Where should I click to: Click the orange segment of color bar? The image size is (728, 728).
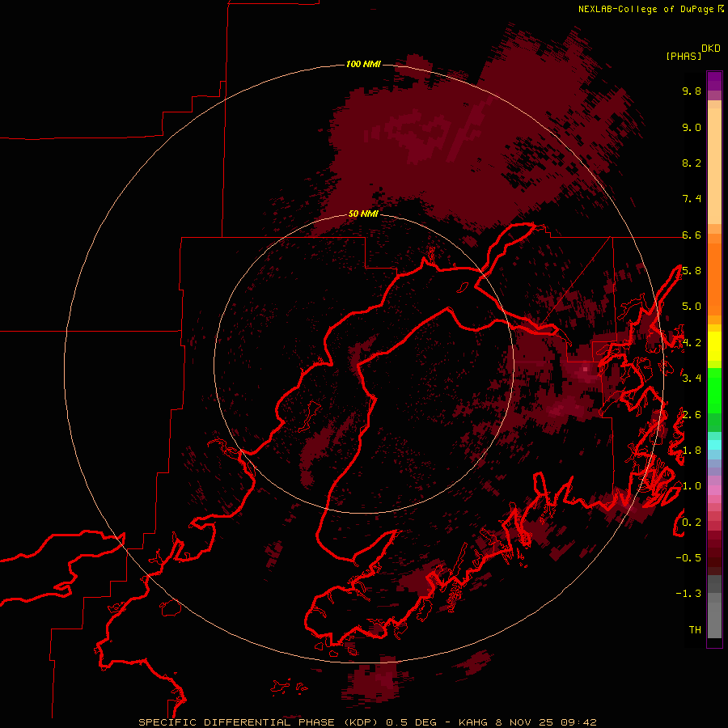click(x=714, y=280)
